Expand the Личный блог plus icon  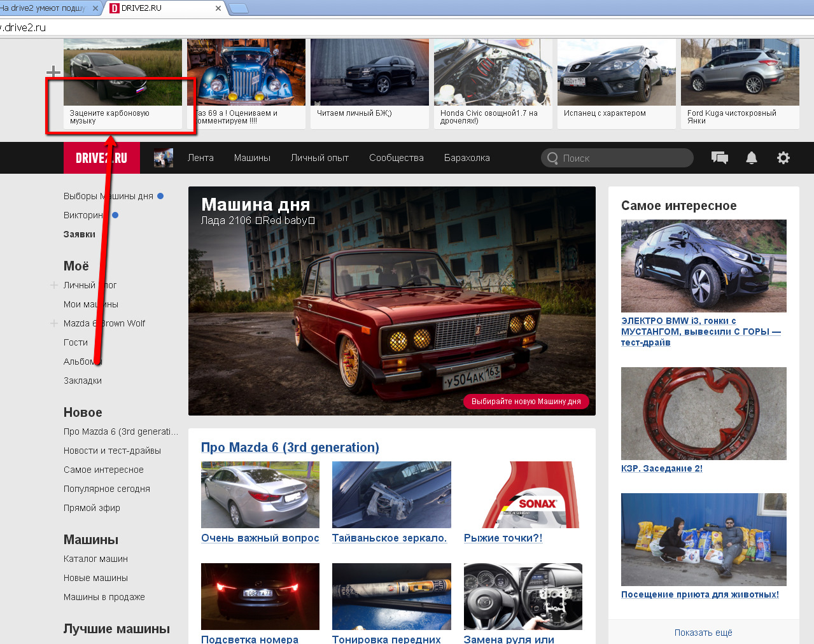click(x=54, y=285)
